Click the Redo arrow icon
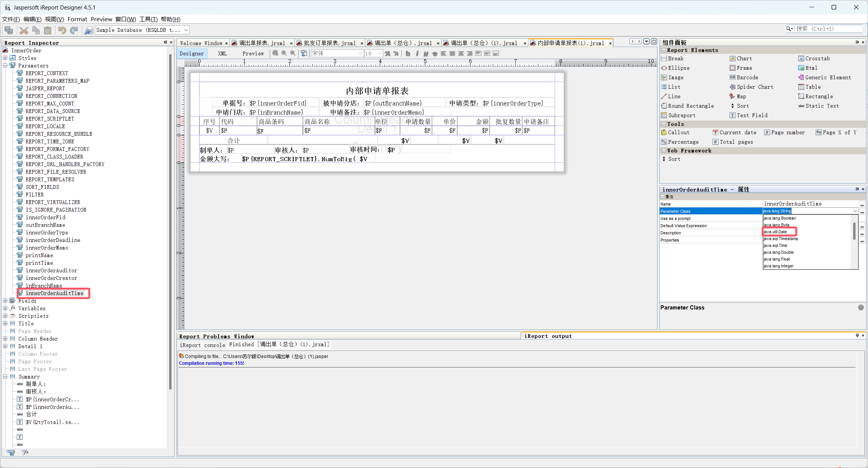Screen dimensions: 868x468 (74, 30)
